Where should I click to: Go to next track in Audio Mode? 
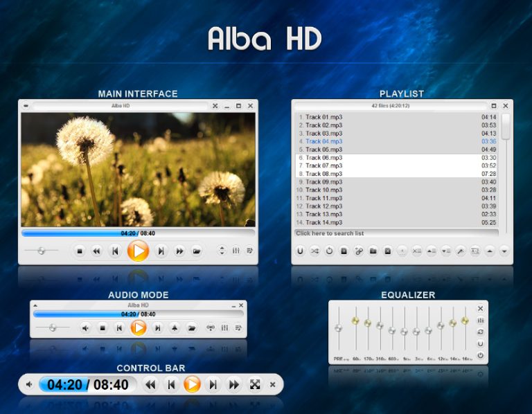(x=157, y=328)
